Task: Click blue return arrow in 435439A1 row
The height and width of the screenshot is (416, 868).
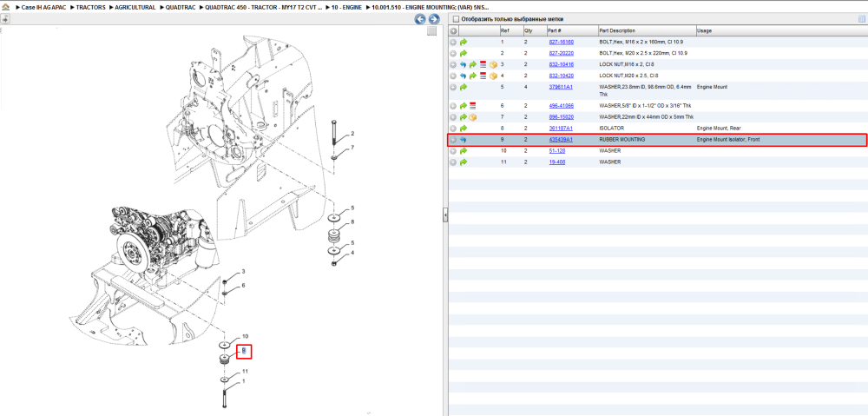Action: (464, 140)
